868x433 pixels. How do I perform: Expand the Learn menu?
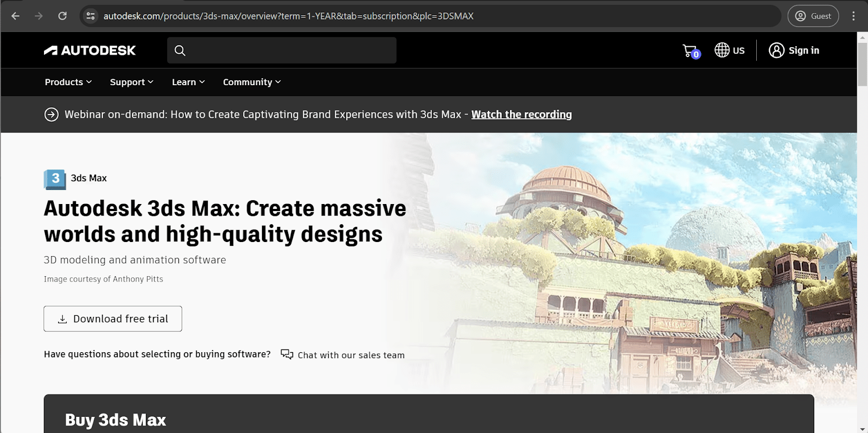pyautogui.click(x=188, y=82)
